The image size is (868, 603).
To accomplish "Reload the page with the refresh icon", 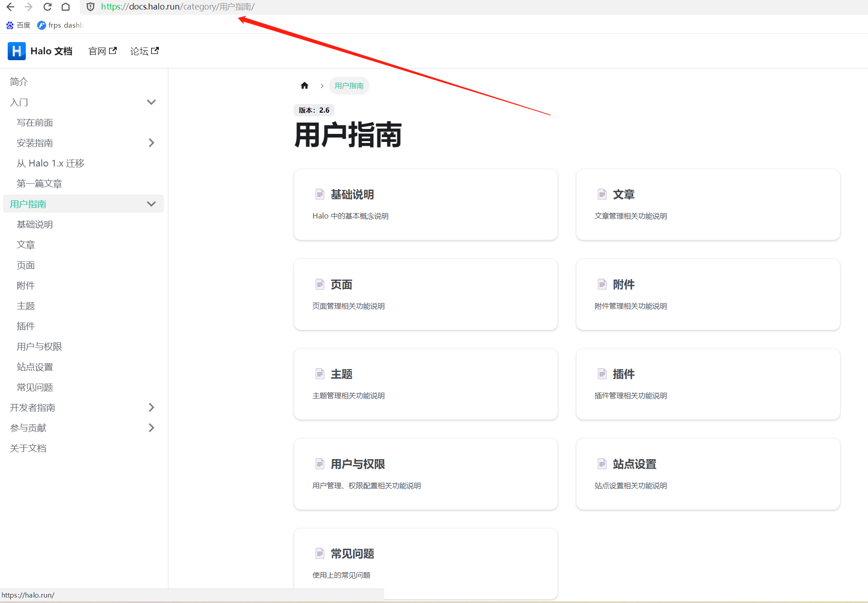I will [47, 7].
